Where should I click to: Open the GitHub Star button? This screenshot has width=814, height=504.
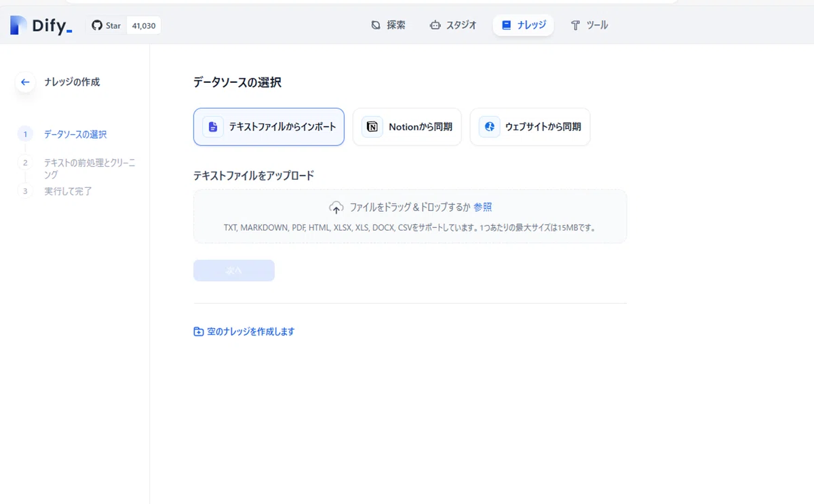pyautogui.click(x=106, y=26)
